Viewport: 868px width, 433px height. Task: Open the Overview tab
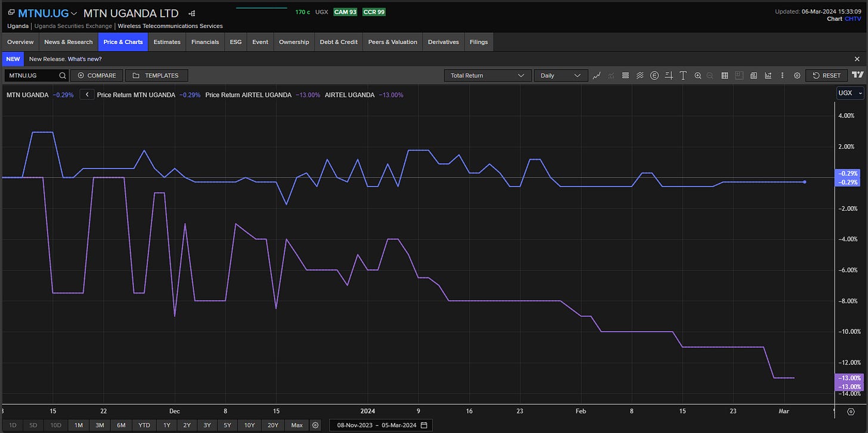(x=20, y=42)
